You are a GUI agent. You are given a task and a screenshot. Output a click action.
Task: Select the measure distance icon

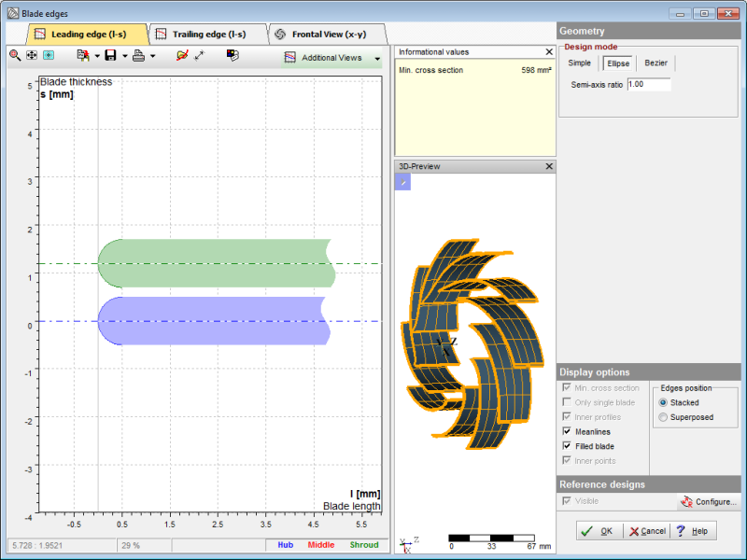coord(200,56)
